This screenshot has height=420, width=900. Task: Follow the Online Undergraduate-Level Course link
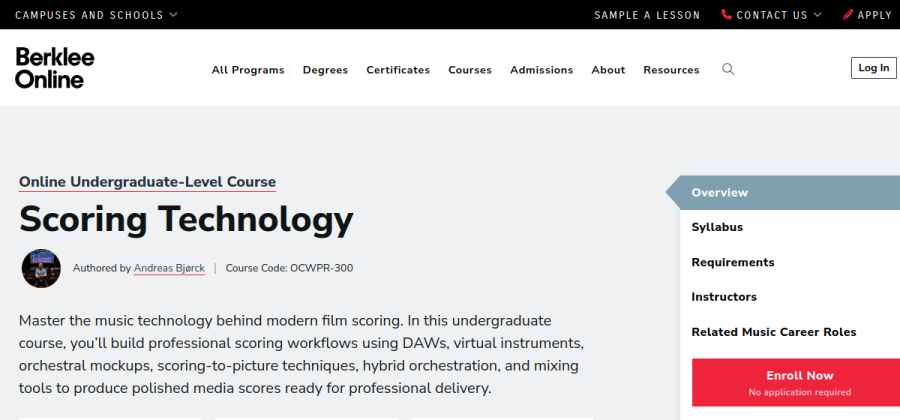pos(148,182)
